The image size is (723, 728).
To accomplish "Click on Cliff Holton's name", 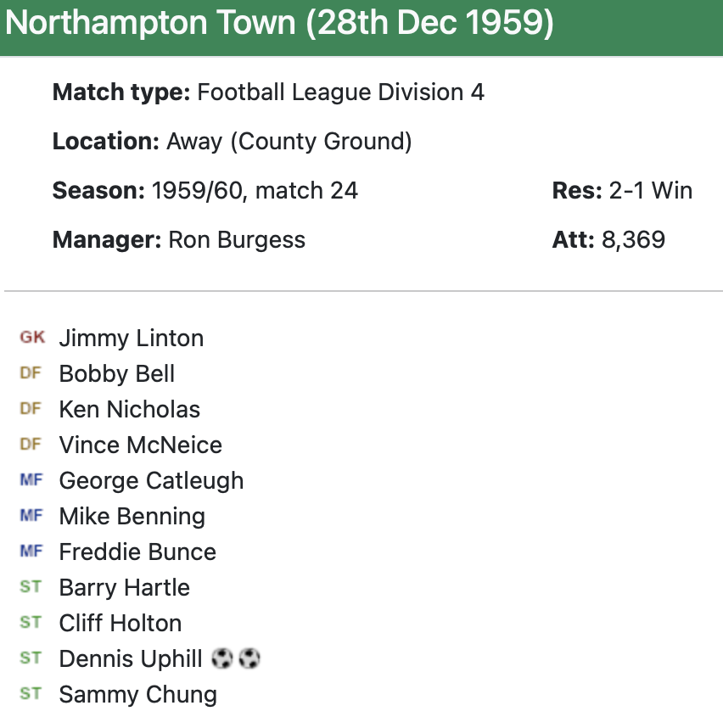I will (120, 624).
